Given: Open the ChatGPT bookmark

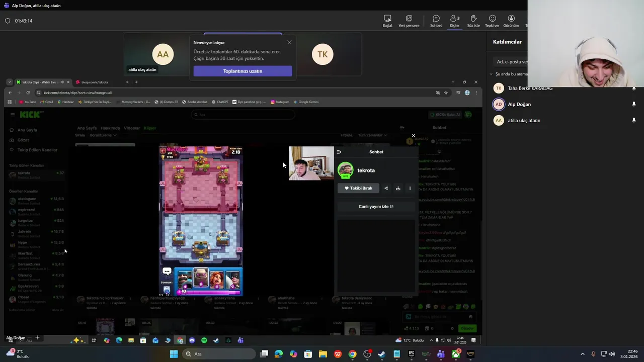Looking at the screenshot, I should [220, 102].
